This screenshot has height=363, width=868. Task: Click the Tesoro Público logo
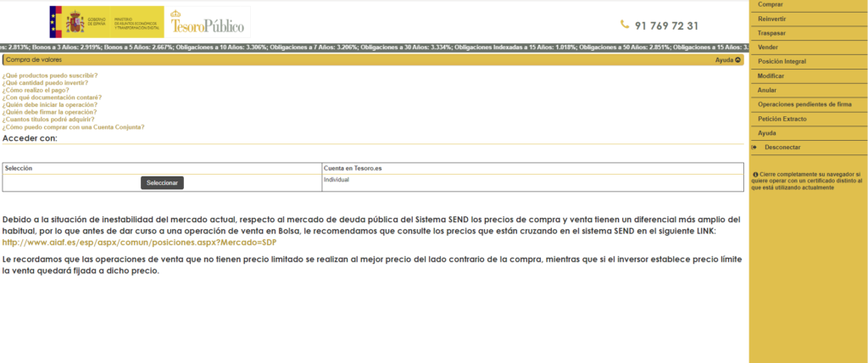tap(207, 21)
